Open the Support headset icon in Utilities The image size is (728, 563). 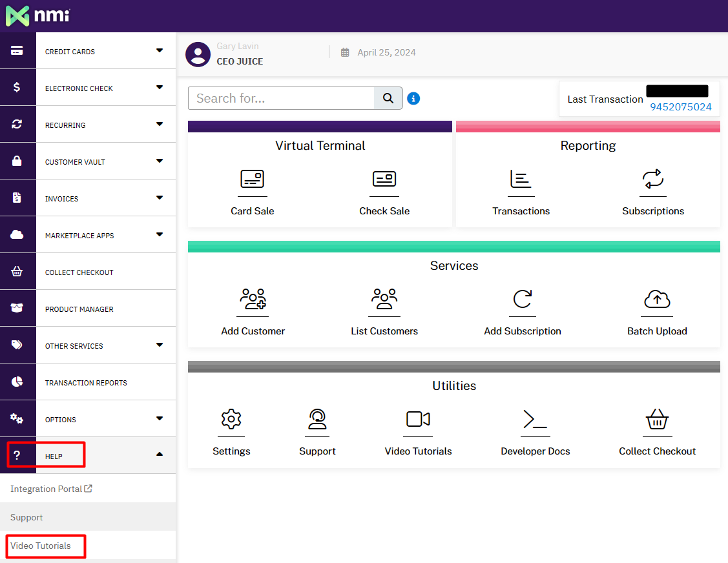(x=317, y=419)
